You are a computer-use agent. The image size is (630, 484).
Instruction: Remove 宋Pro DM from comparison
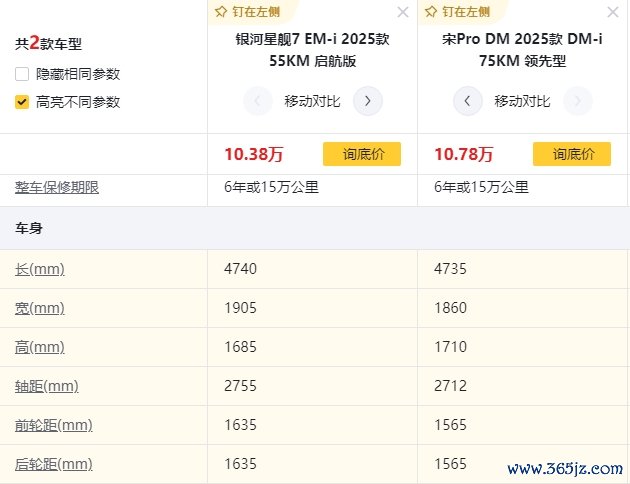(x=613, y=12)
